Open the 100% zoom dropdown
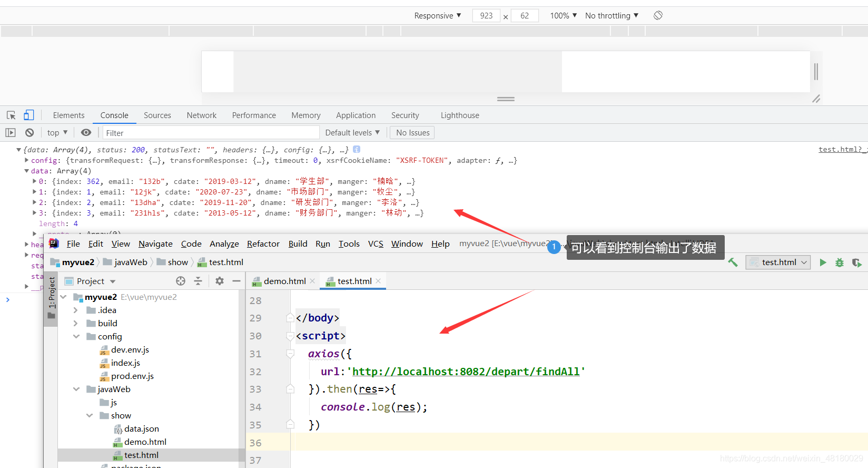 (x=563, y=16)
